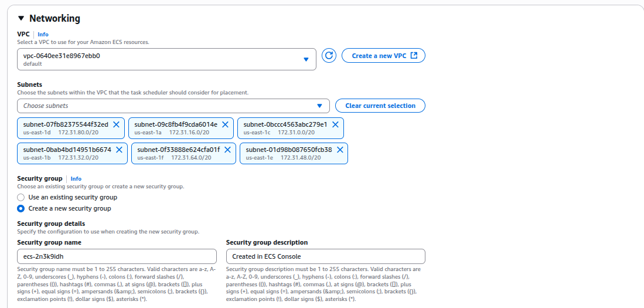Screen dimensions: 644x308
Task: Click Create a new VPC button
Action: (x=383, y=56)
